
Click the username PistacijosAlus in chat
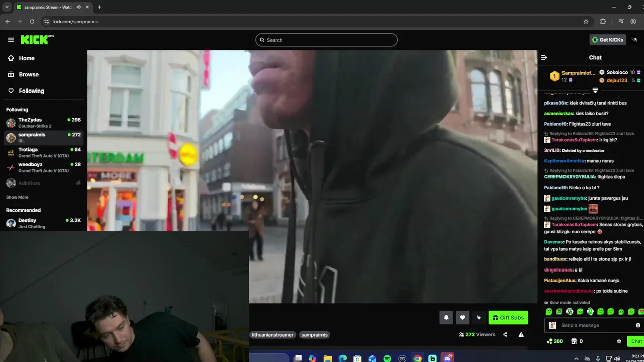[x=560, y=281]
